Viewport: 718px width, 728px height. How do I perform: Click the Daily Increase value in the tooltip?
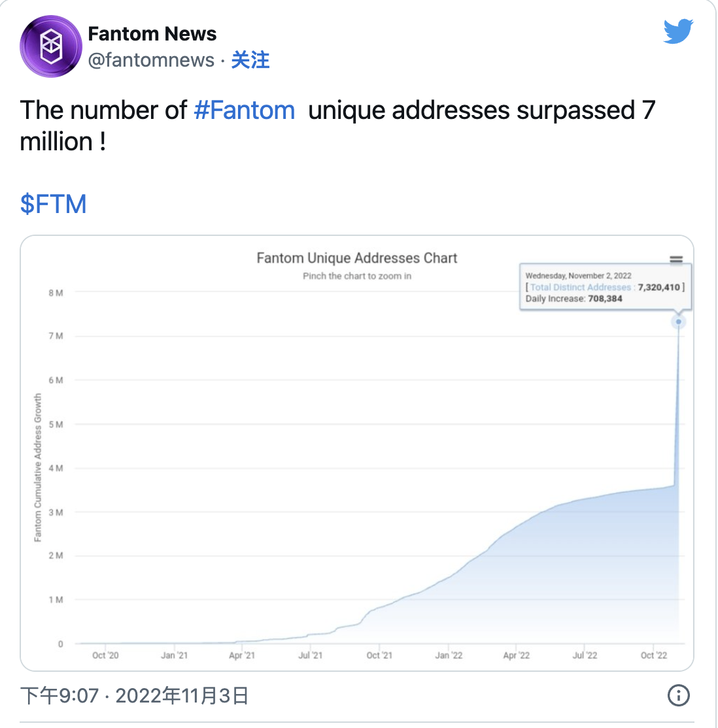coord(605,299)
